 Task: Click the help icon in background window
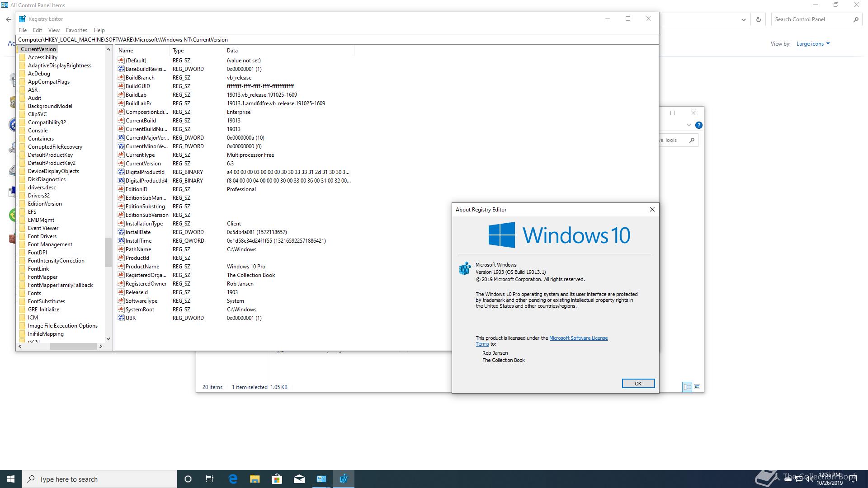(698, 125)
